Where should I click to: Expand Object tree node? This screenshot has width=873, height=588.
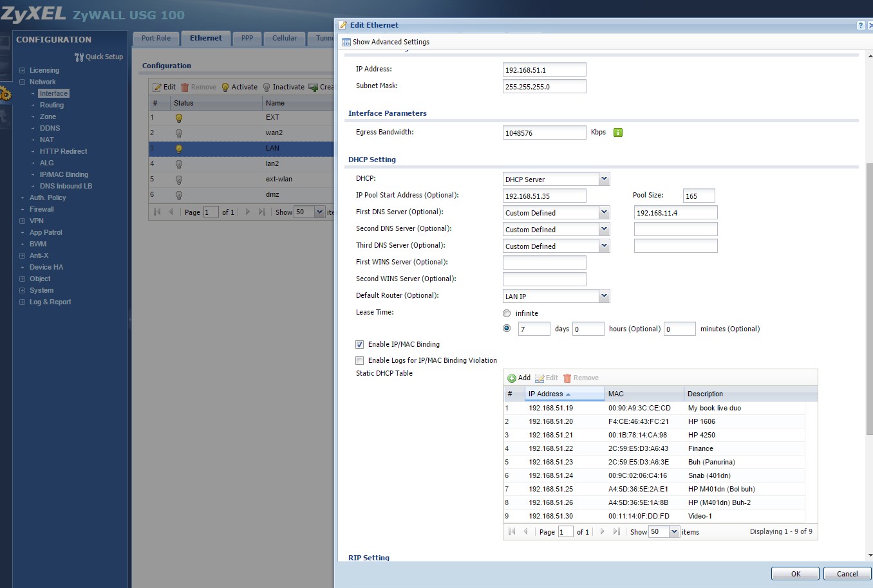point(23,279)
